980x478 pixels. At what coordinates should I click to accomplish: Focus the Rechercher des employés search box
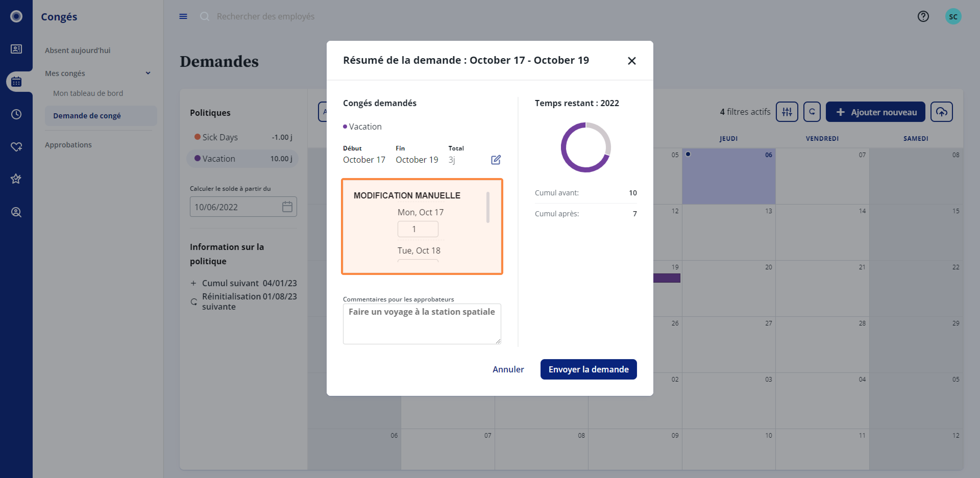point(265,16)
